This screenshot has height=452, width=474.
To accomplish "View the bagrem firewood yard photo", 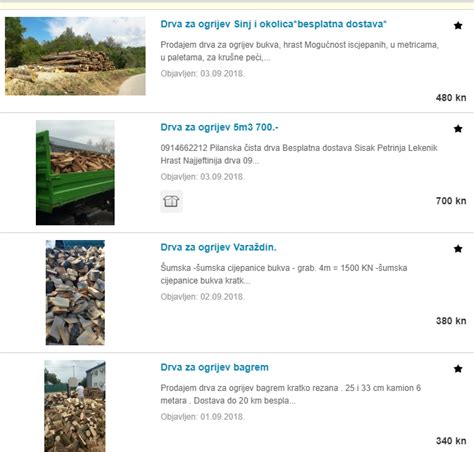I will point(75,406).
